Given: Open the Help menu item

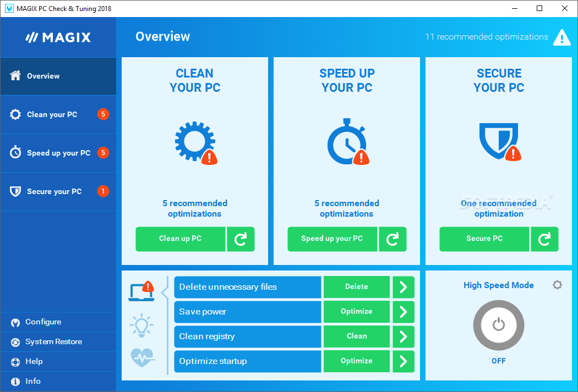Looking at the screenshot, I should tap(58, 361).
